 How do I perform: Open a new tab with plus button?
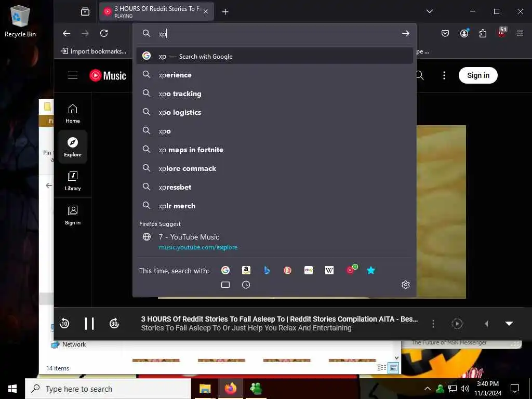225,12
